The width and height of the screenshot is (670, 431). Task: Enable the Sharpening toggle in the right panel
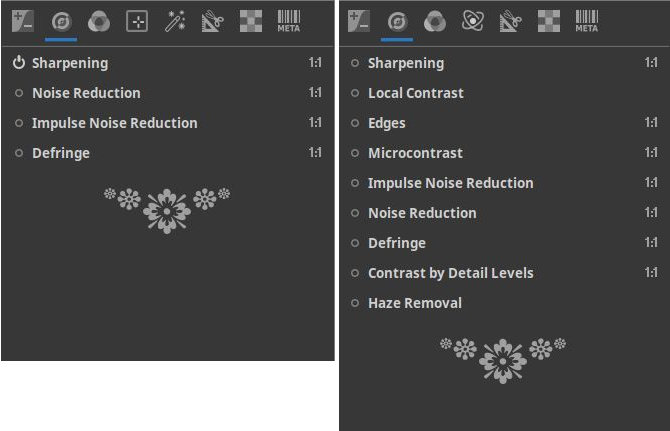tap(355, 63)
